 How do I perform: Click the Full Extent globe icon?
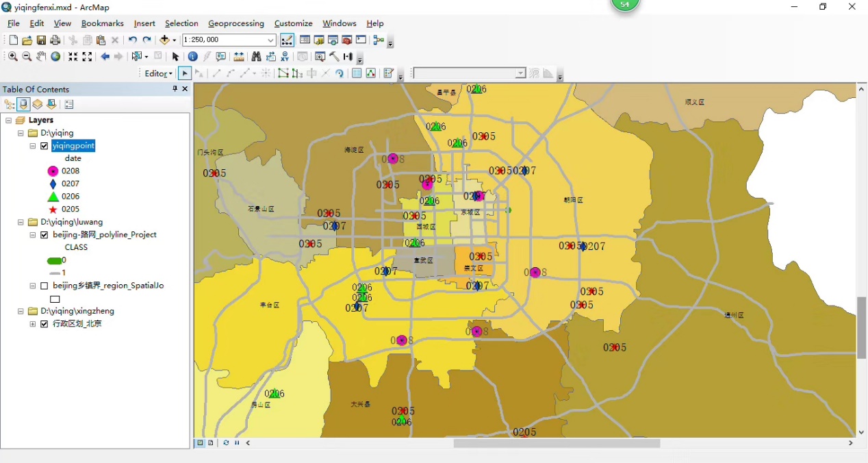[x=55, y=57]
